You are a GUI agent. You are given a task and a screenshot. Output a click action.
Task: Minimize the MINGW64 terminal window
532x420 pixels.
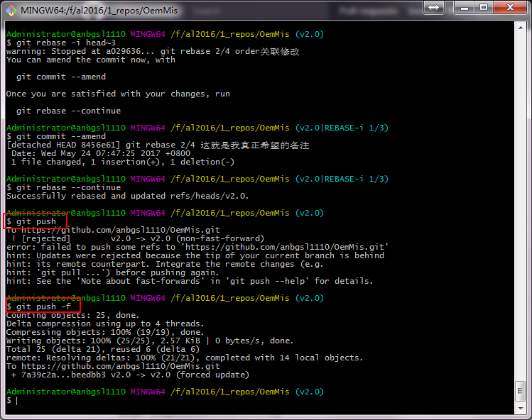tap(465, 8)
